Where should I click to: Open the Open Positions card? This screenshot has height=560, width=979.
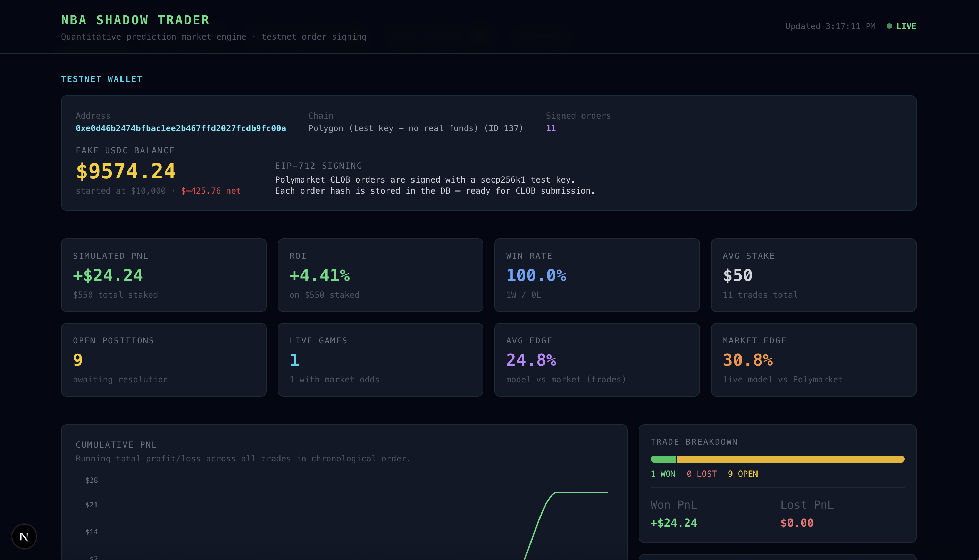tap(164, 359)
